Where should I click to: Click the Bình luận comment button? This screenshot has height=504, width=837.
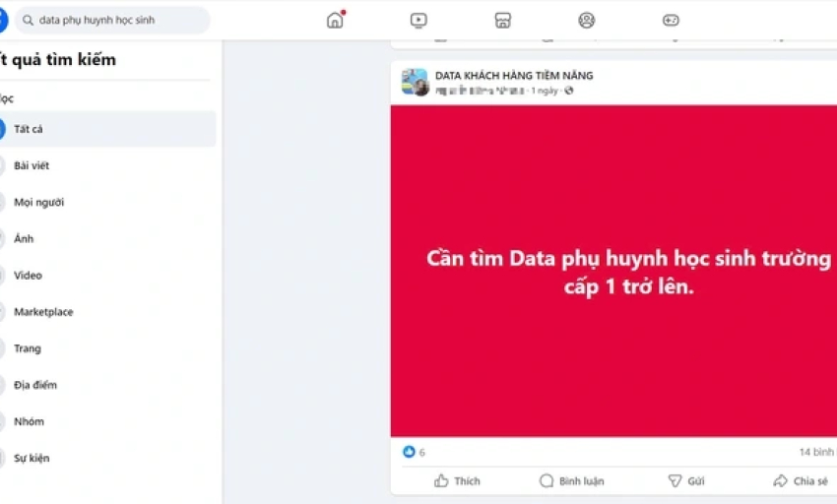[572, 481]
